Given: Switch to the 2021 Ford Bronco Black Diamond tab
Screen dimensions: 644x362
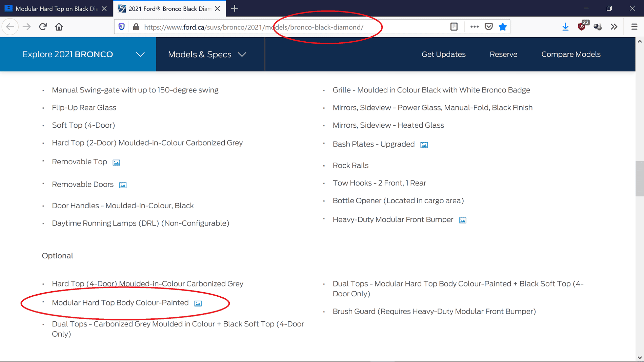Looking at the screenshot, I should [x=169, y=8].
